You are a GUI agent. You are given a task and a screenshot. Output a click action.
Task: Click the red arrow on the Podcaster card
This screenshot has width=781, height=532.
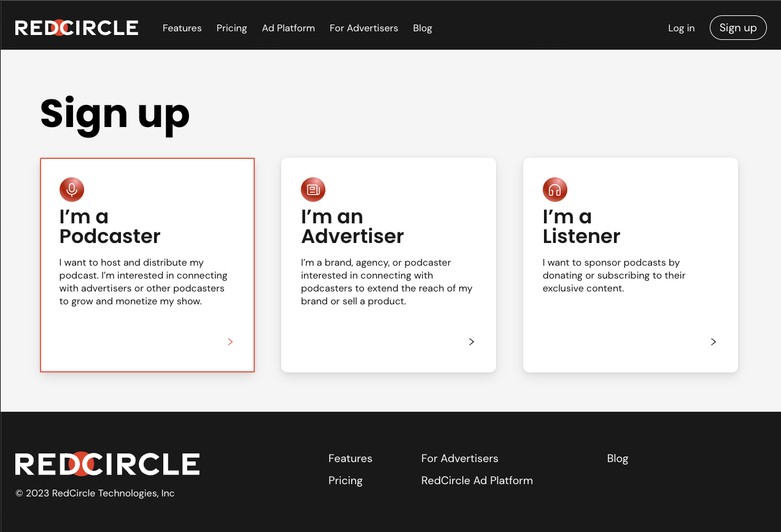[230, 342]
